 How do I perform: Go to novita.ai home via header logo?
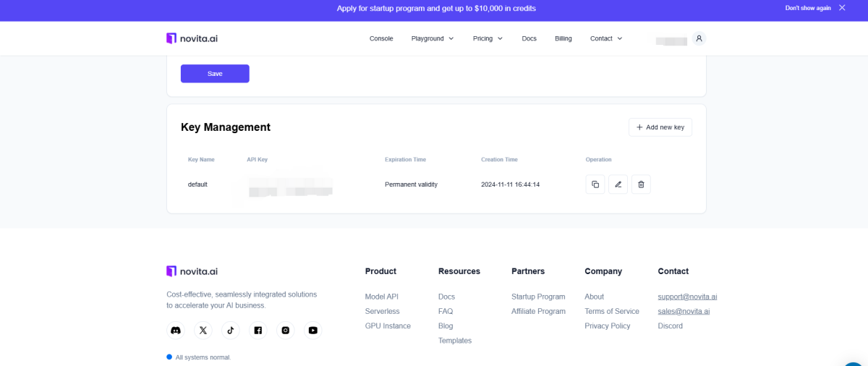click(x=192, y=38)
